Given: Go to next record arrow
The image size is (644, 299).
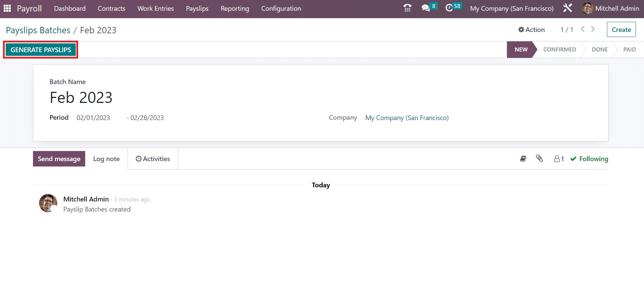Looking at the screenshot, I should pyautogui.click(x=593, y=29).
